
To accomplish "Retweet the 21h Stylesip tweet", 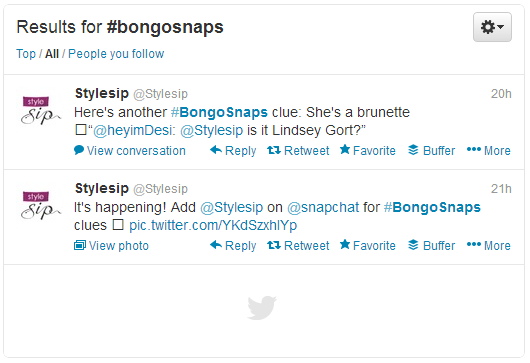I will point(298,245).
